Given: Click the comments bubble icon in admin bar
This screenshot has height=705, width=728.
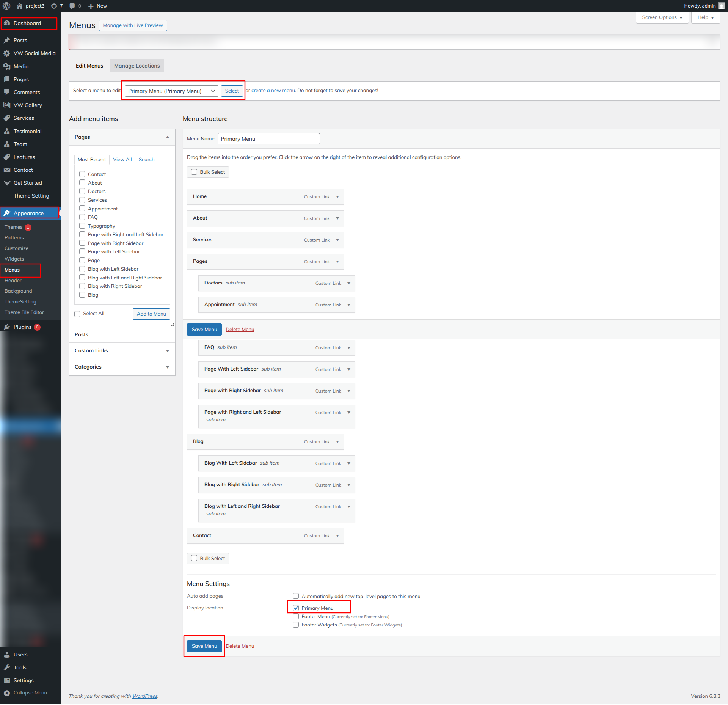Looking at the screenshot, I should 72,6.
